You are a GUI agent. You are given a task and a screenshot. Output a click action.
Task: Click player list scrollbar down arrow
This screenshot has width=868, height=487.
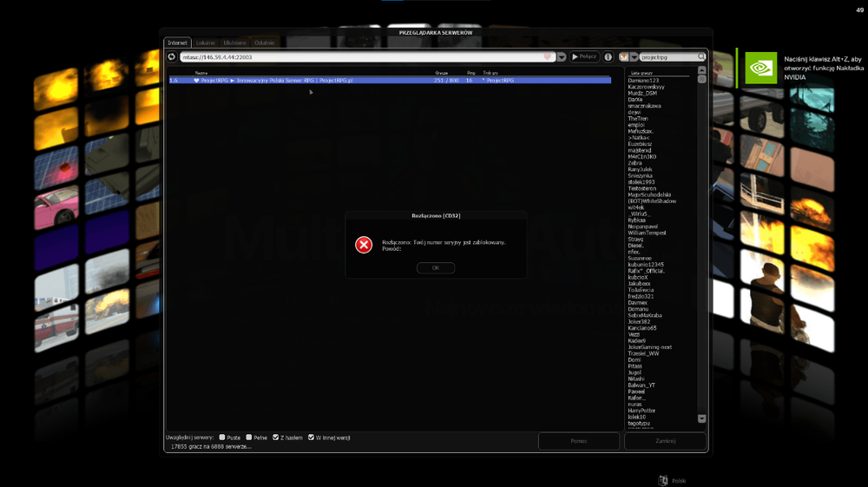(702, 419)
